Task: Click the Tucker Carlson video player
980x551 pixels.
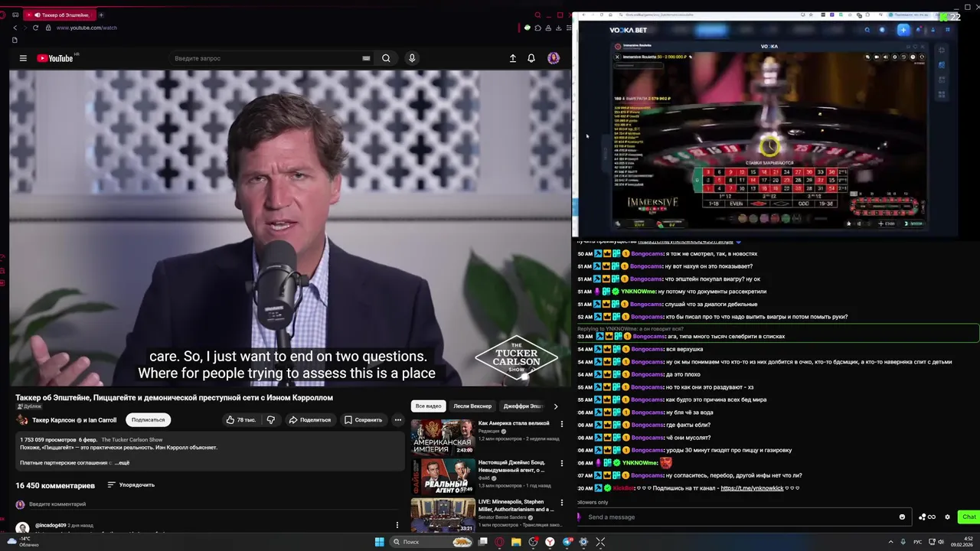Action: point(289,228)
